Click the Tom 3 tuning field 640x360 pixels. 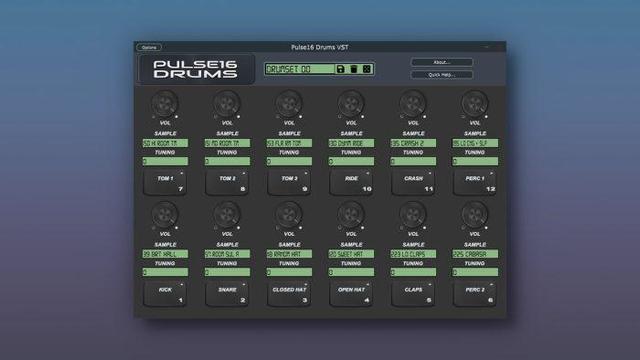click(x=289, y=161)
